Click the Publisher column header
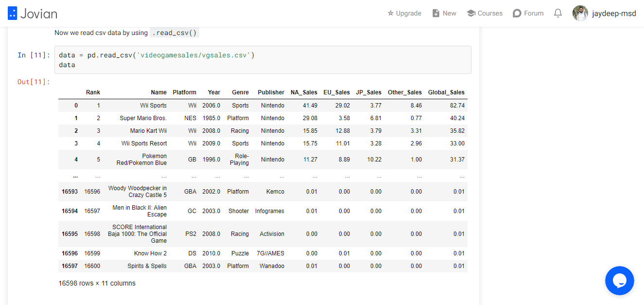 tap(271, 92)
